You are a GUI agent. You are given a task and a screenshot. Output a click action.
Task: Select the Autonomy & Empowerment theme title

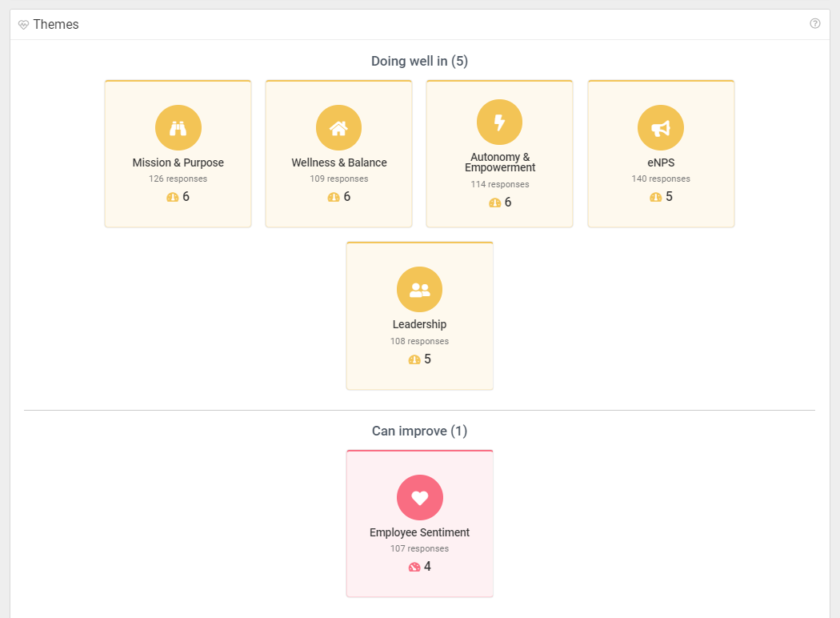click(499, 163)
